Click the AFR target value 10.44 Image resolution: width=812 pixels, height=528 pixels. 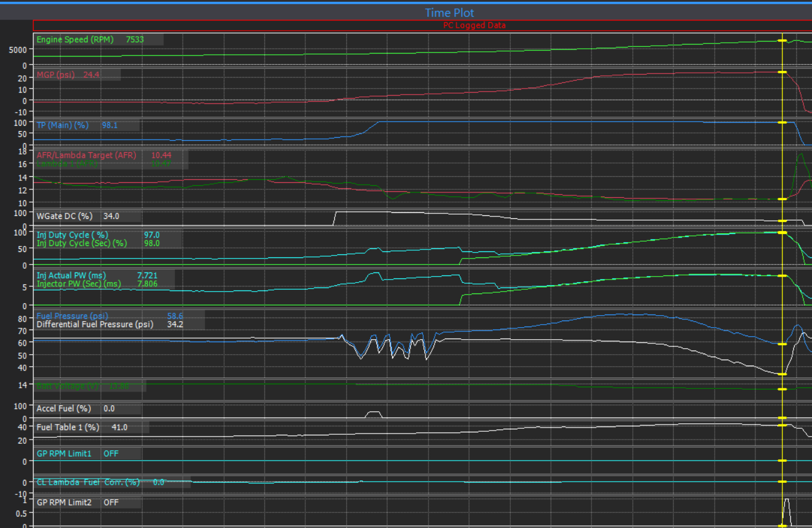161,155
